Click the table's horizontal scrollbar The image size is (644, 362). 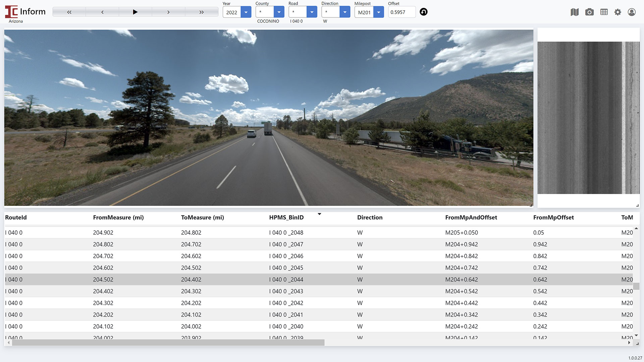[168, 343]
